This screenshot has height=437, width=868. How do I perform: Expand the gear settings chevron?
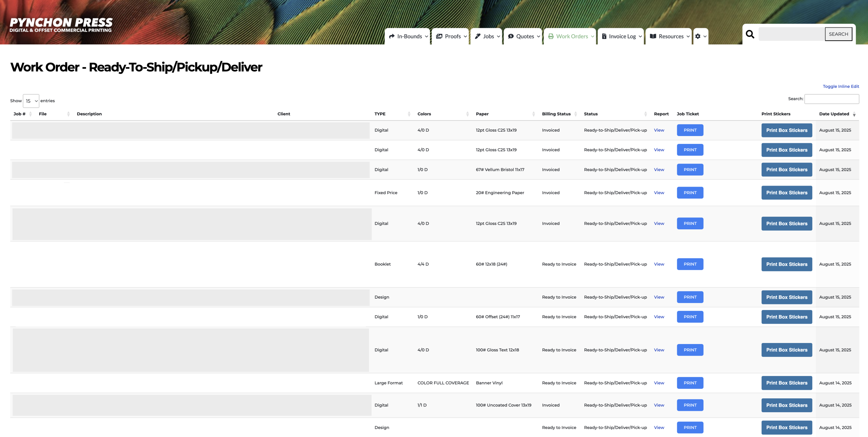(705, 36)
